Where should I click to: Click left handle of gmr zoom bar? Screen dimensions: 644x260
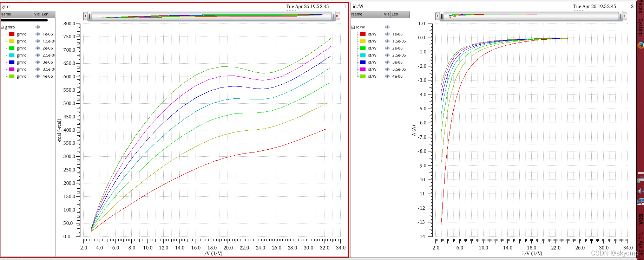coord(90,16)
